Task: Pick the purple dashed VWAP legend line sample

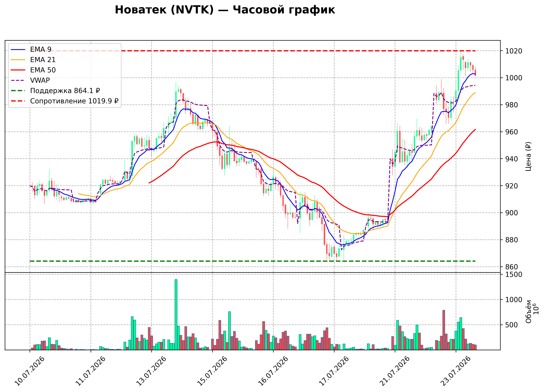Action: coord(18,80)
